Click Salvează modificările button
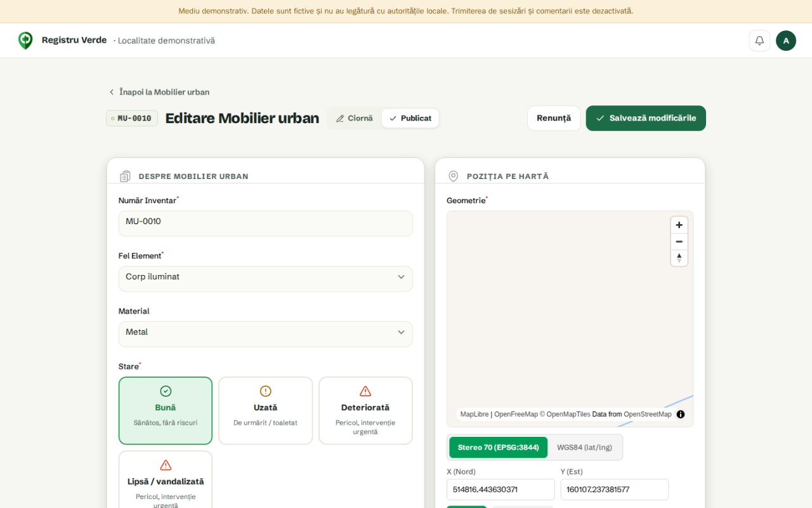Image resolution: width=812 pixels, height=508 pixels. (646, 118)
